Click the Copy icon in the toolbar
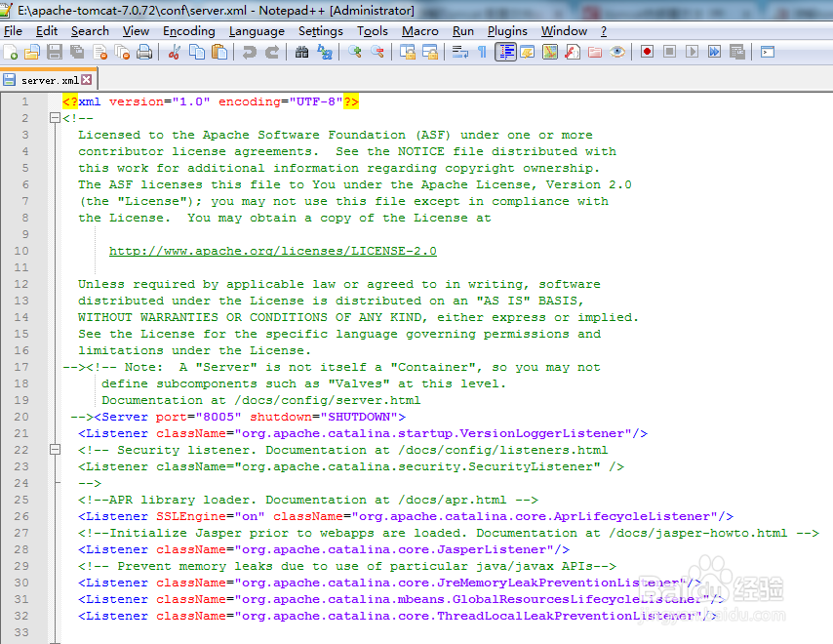Image resolution: width=833 pixels, height=644 pixels. [x=197, y=52]
